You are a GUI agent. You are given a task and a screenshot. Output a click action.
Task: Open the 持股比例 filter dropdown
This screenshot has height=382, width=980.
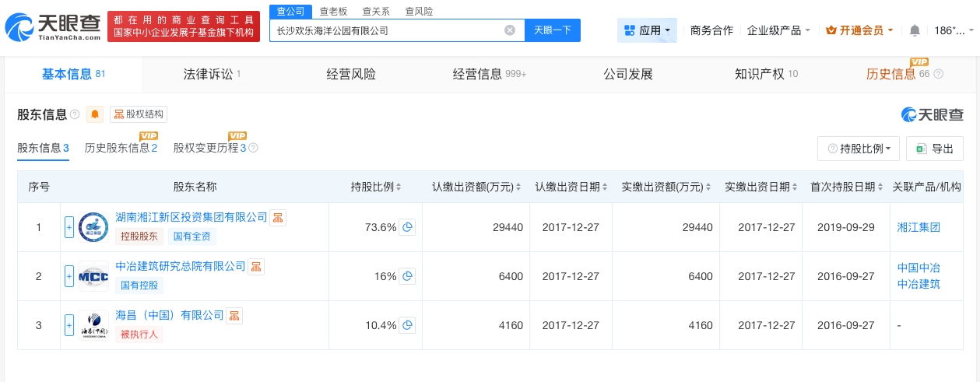[859, 149]
